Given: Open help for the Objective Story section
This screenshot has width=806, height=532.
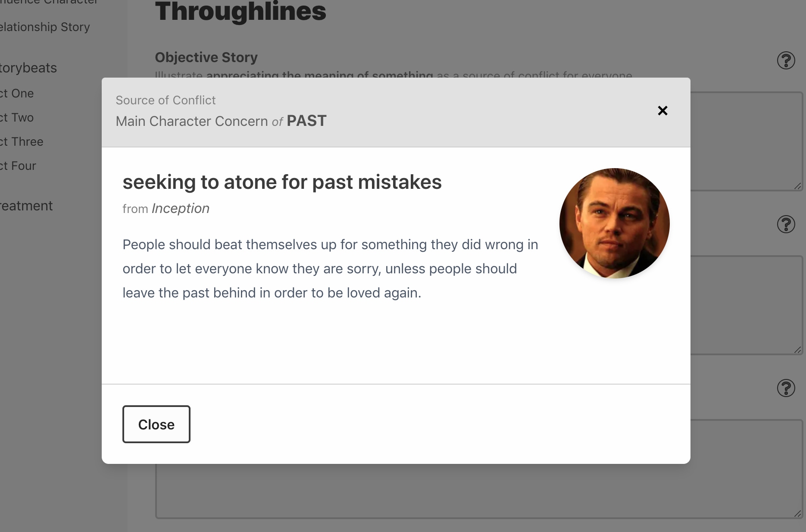Looking at the screenshot, I should tap(786, 60).
